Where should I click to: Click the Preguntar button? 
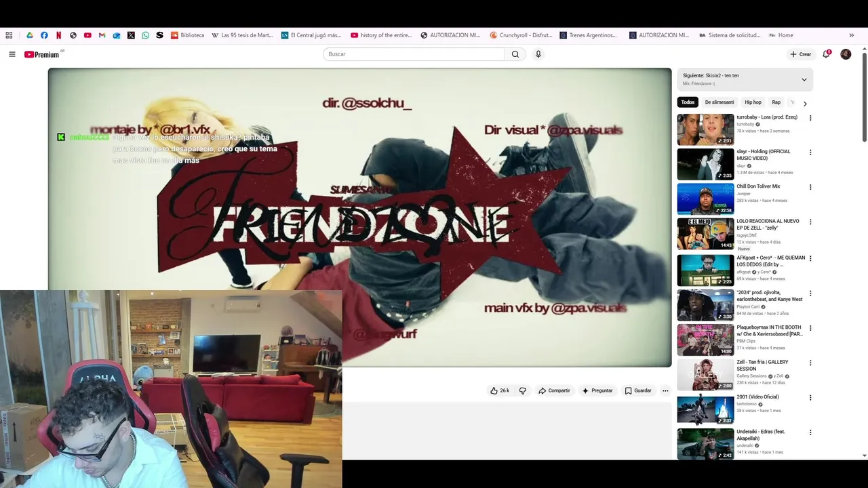pyautogui.click(x=597, y=390)
